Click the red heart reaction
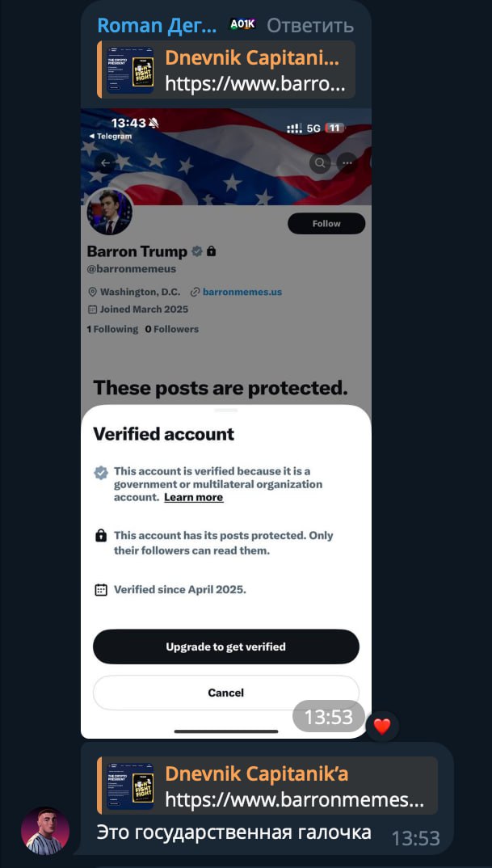Viewport: 492px width, 868px height. (x=382, y=726)
